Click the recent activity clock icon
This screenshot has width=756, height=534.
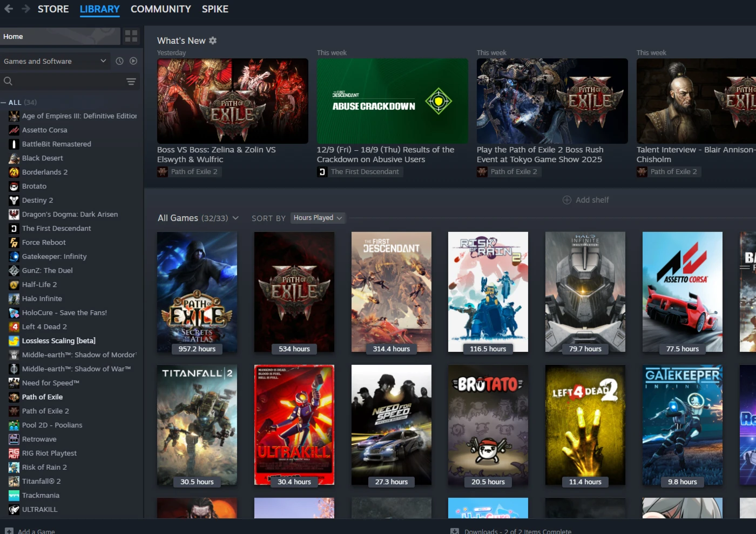coord(119,61)
